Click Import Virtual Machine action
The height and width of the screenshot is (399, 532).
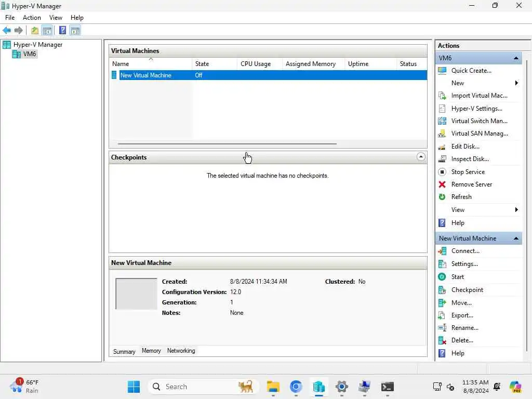point(479,96)
